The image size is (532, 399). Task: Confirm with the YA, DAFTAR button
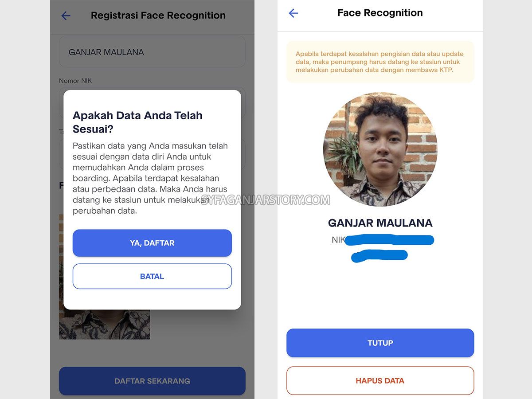pyautogui.click(x=152, y=243)
